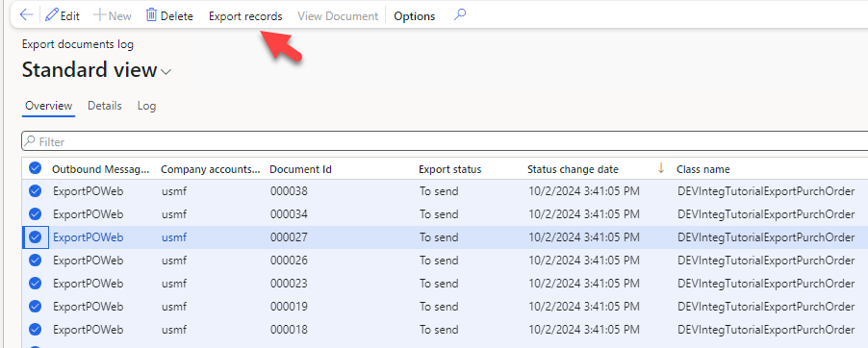Click Document Id cell 000018

[x=289, y=329]
